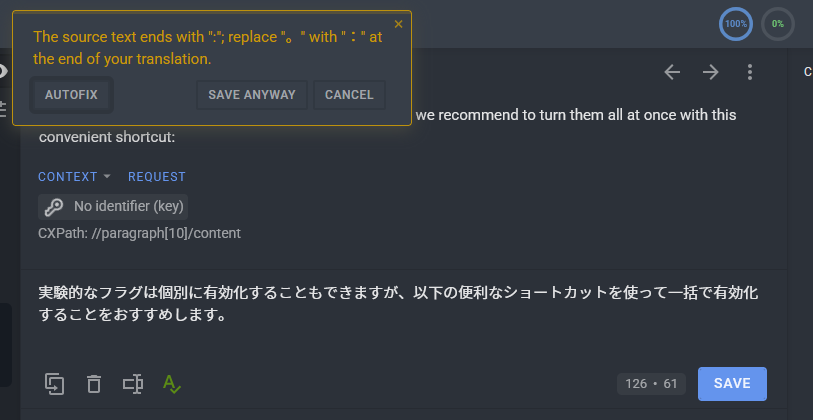The width and height of the screenshot is (813, 420).
Task: Go to the previous string arrow
Action: (672, 72)
